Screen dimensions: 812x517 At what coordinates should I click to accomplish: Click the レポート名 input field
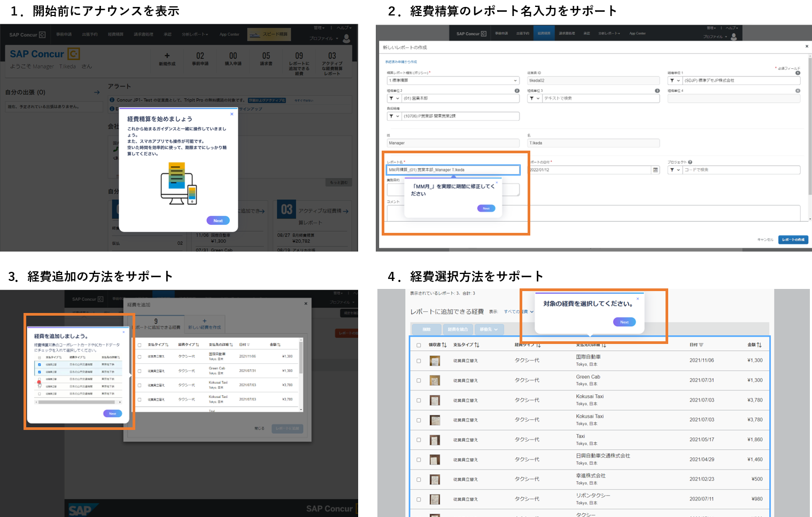point(453,170)
